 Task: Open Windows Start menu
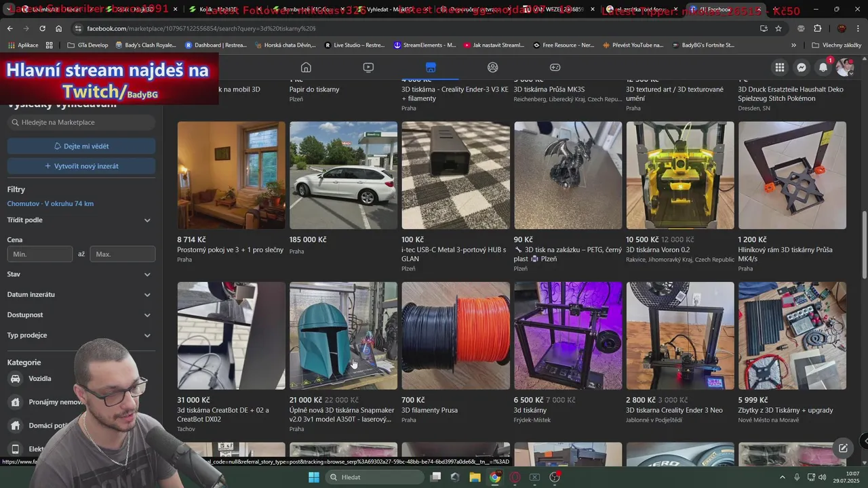pos(314,477)
